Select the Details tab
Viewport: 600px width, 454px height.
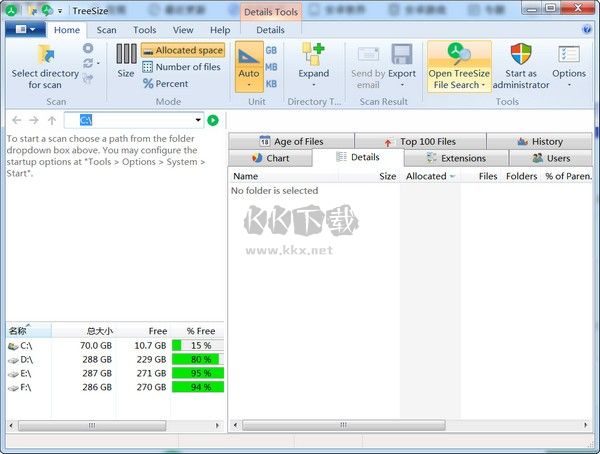pyautogui.click(x=358, y=157)
